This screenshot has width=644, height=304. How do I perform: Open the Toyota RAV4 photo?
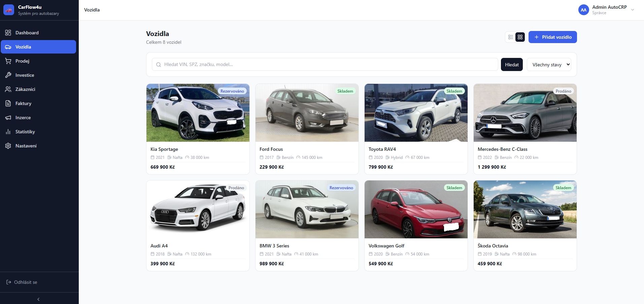coord(416,113)
